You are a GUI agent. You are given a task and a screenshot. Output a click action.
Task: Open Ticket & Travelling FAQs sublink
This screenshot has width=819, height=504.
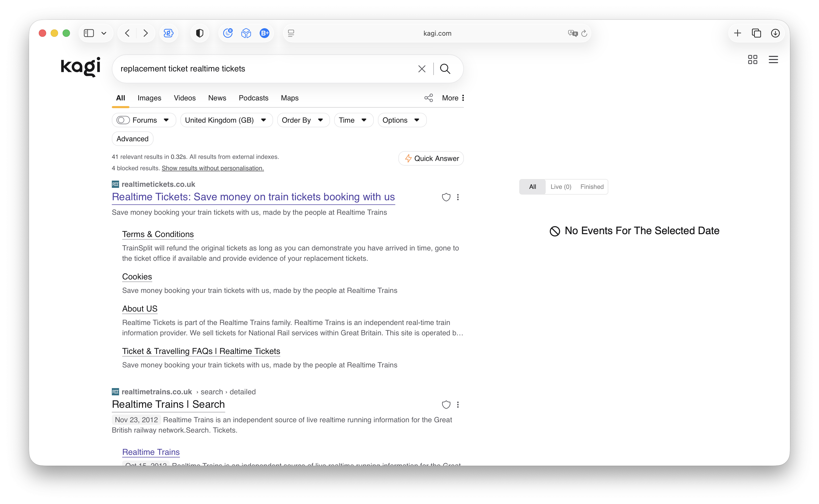pos(201,351)
